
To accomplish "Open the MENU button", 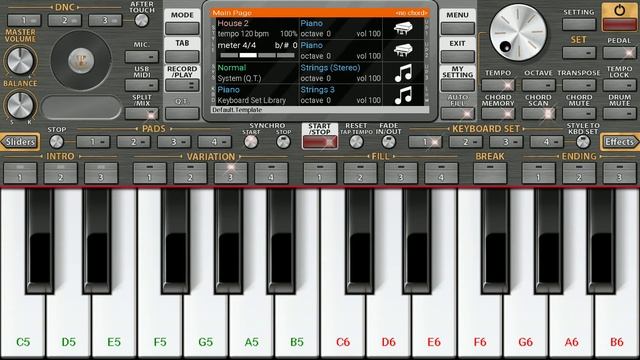I will [x=458, y=28].
